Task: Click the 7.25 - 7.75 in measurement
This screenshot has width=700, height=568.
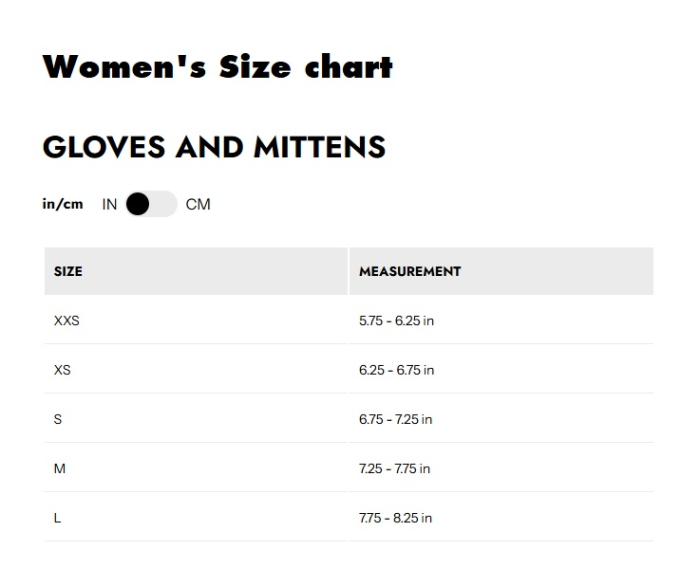Action: coord(395,468)
